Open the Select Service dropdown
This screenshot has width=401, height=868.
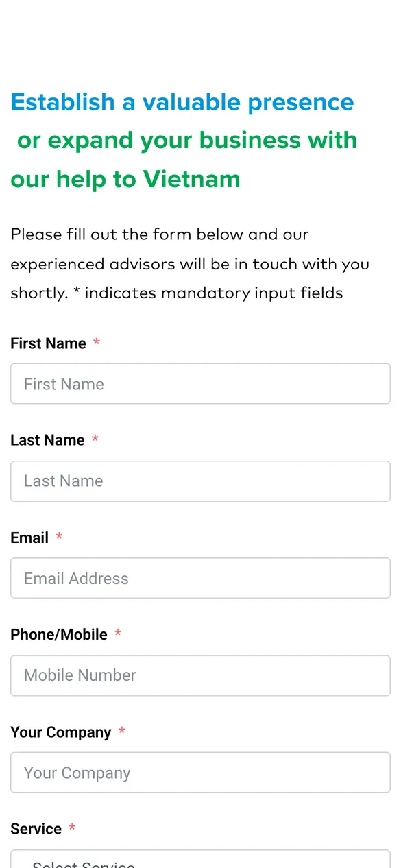tap(200, 859)
